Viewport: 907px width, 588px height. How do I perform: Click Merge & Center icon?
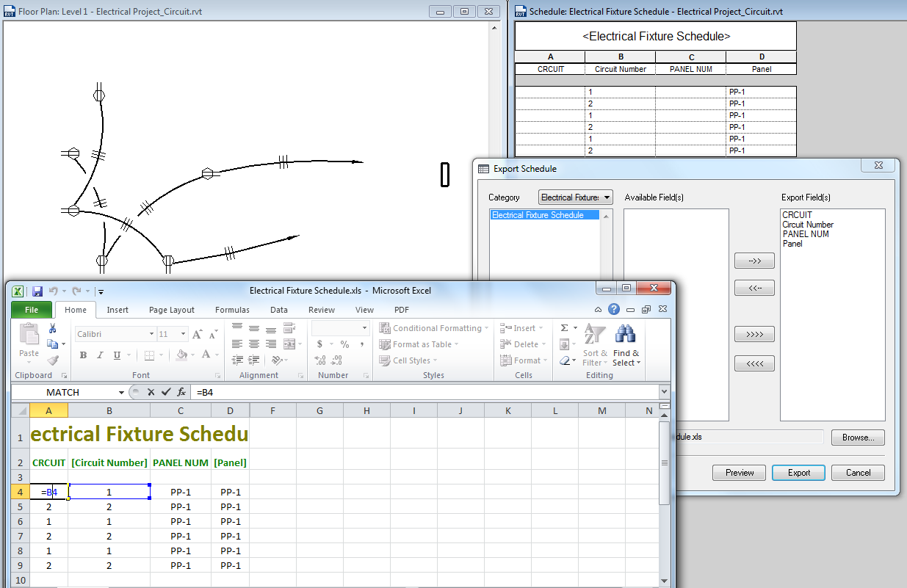point(289,344)
